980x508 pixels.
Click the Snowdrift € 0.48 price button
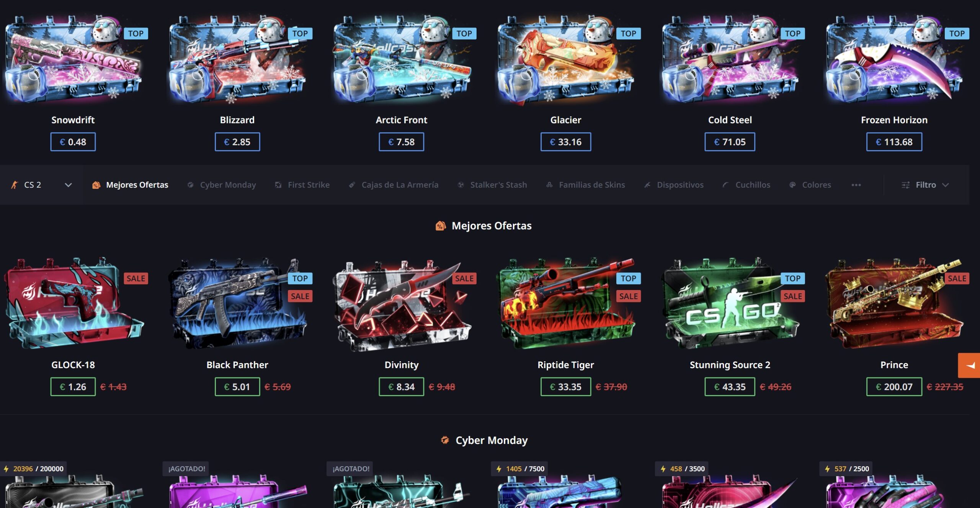(73, 142)
